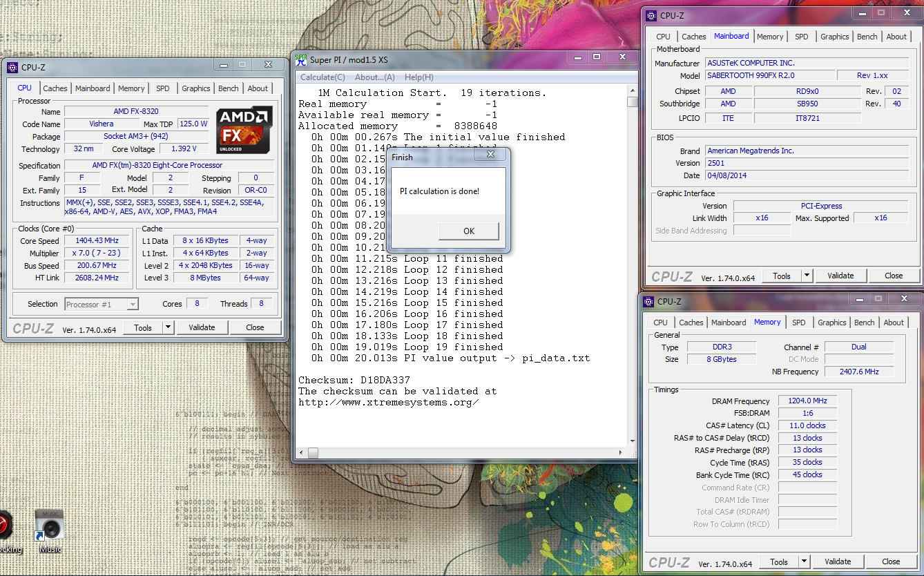The width and height of the screenshot is (924, 576).
Task: Open the Tools dropdown arrow in the Mainboard window
Action: [x=807, y=276]
